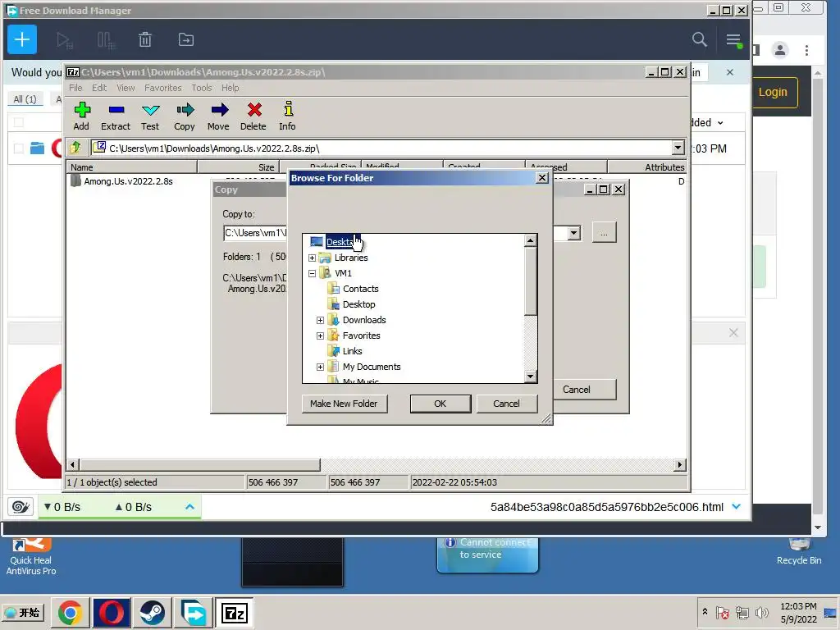Click Make New Folder button

pos(344,404)
